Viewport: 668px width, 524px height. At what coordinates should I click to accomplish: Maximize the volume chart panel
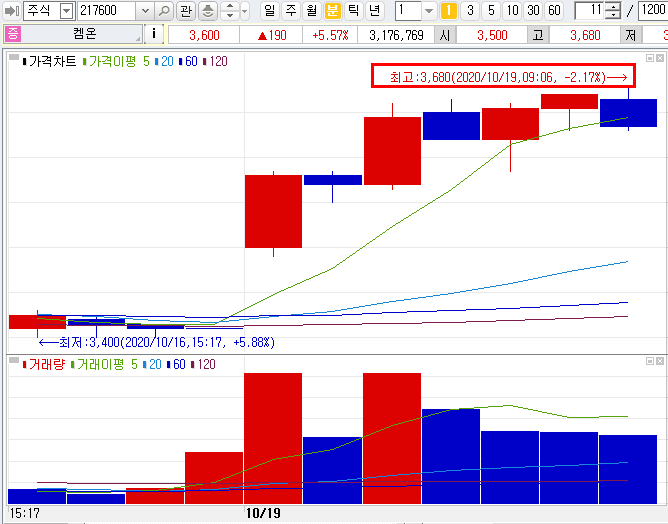point(650,361)
